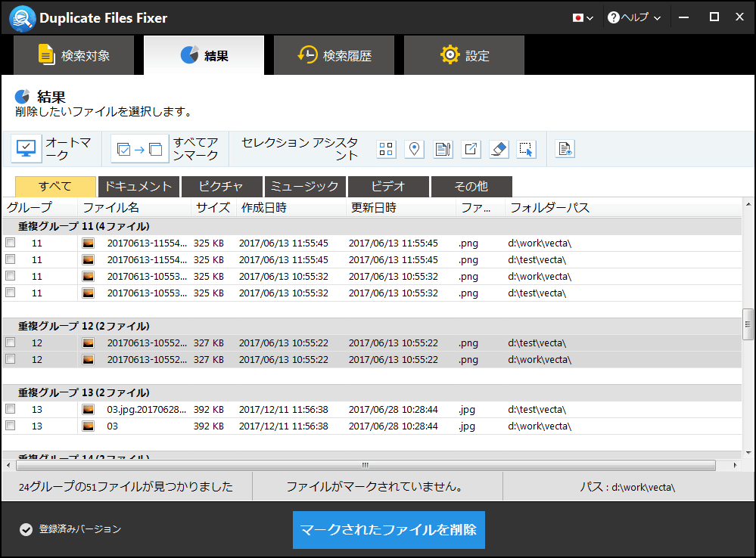756x558 pixels.
Task: Click the export arrow selection icon
Action: (x=471, y=149)
